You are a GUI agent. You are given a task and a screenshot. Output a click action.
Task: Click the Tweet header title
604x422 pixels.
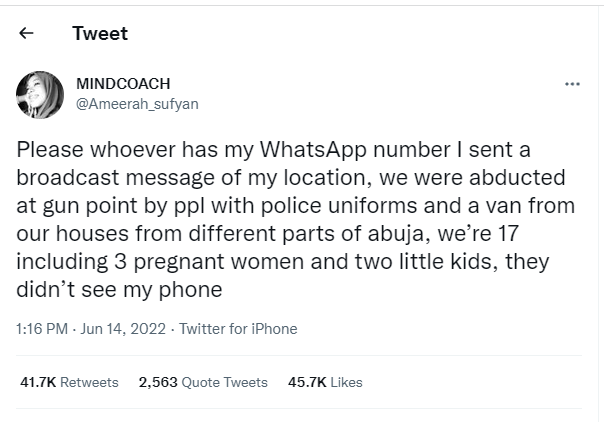100,33
